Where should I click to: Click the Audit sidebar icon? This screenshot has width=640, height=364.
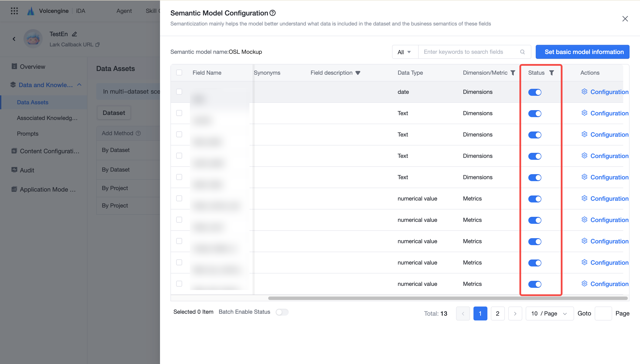click(x=14, y=170)
